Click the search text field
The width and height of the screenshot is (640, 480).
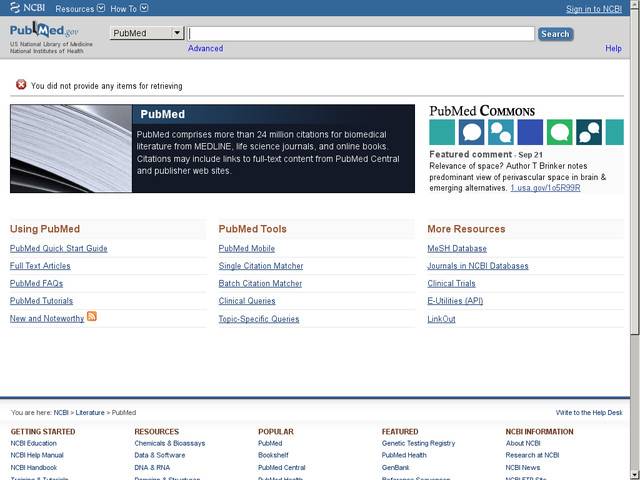[x=361, y=34]
